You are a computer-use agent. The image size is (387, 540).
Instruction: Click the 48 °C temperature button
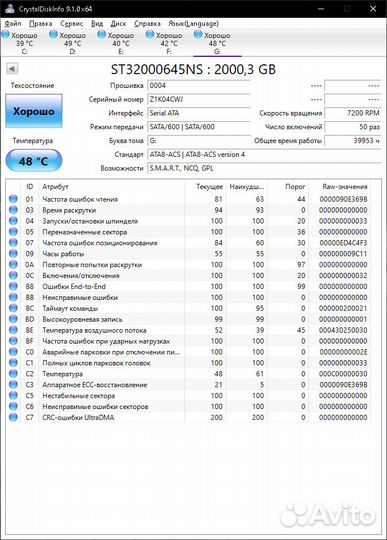coord(34,160)
